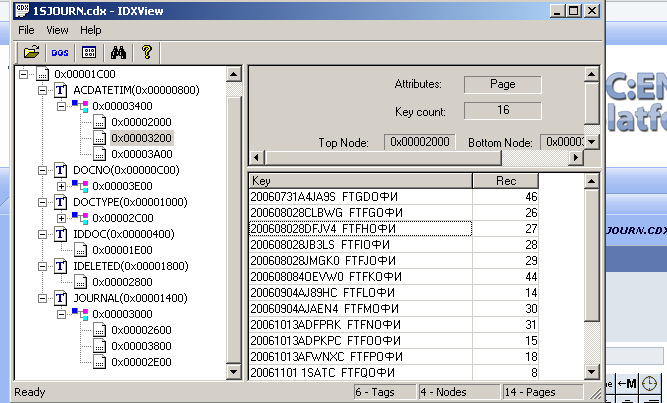Click the Open file folder icon
This screenshot has width=667, height=403.
[x=31, y=51]
